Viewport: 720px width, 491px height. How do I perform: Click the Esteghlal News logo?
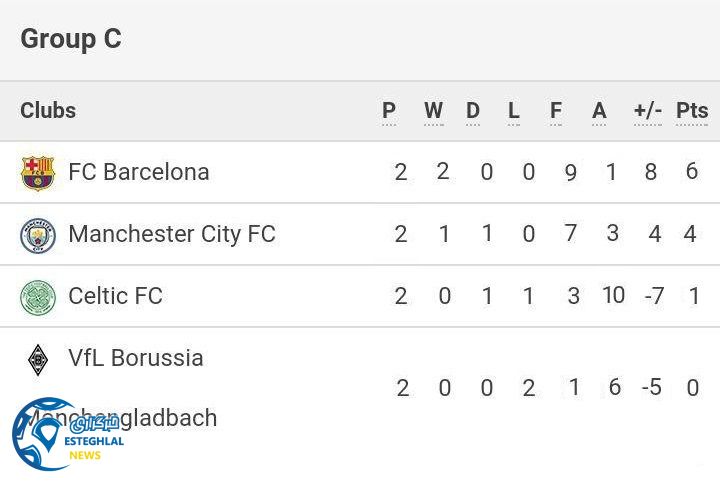tap(68, 436)
